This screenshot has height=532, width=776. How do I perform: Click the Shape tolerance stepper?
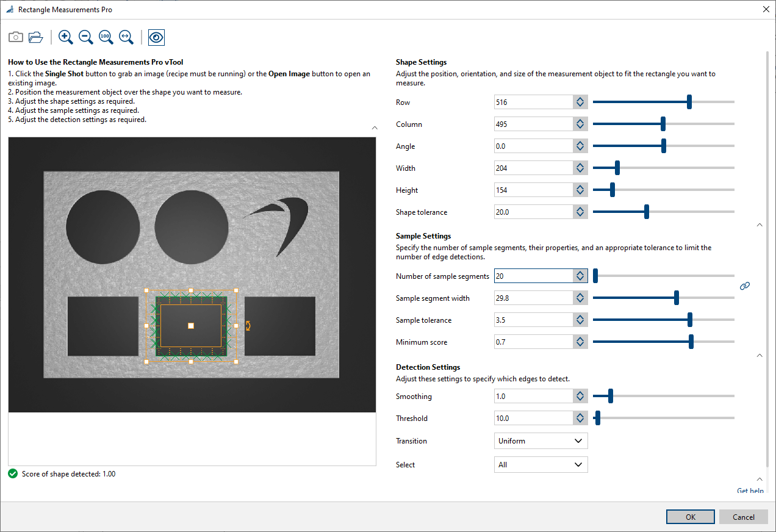(x=580, y=212)
